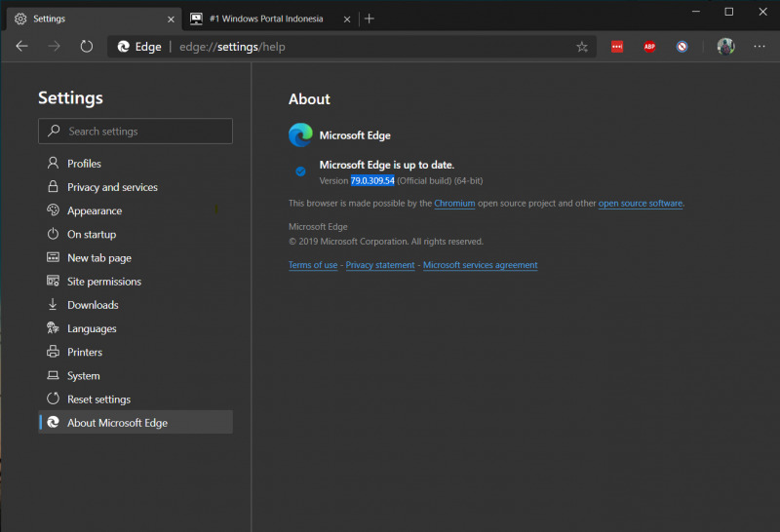
Task: Click the highlighted version number 79.0.309.54
Action: (372, 180)
